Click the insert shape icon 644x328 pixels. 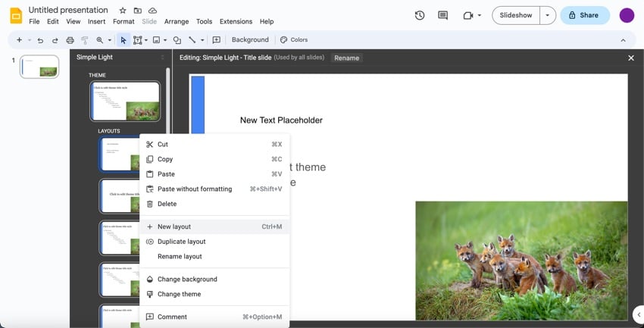(177, 40)
